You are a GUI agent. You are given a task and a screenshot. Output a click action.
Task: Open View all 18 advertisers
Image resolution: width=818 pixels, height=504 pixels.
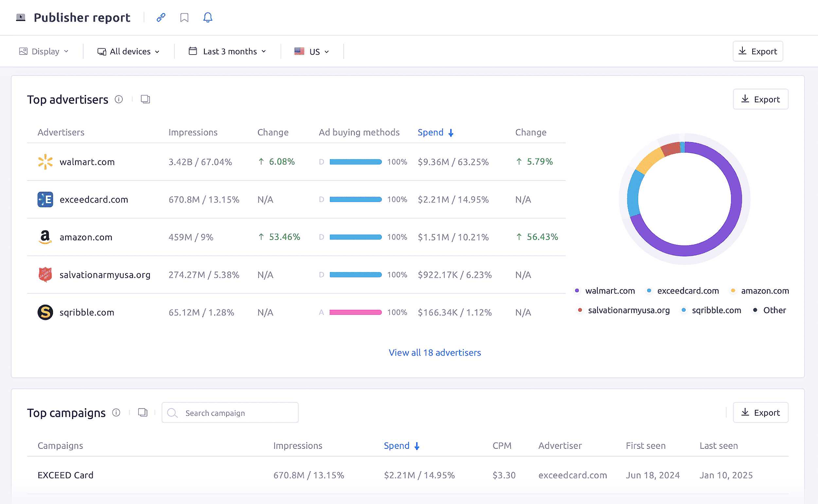click(435, 352)
